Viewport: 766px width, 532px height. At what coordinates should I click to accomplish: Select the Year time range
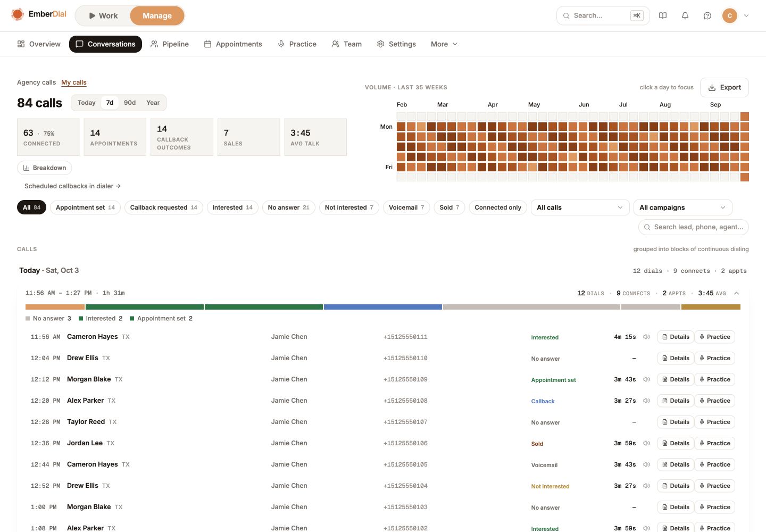(x=153, y=103)
